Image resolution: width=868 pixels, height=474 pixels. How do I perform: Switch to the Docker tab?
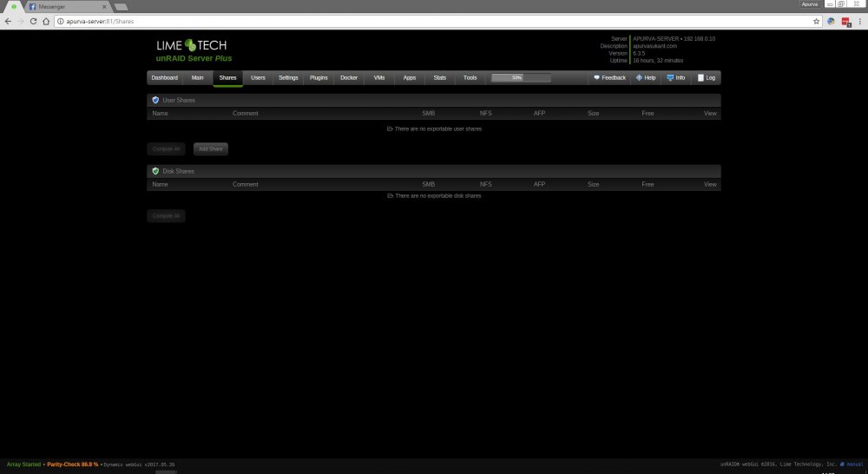(x=349, y=78)
